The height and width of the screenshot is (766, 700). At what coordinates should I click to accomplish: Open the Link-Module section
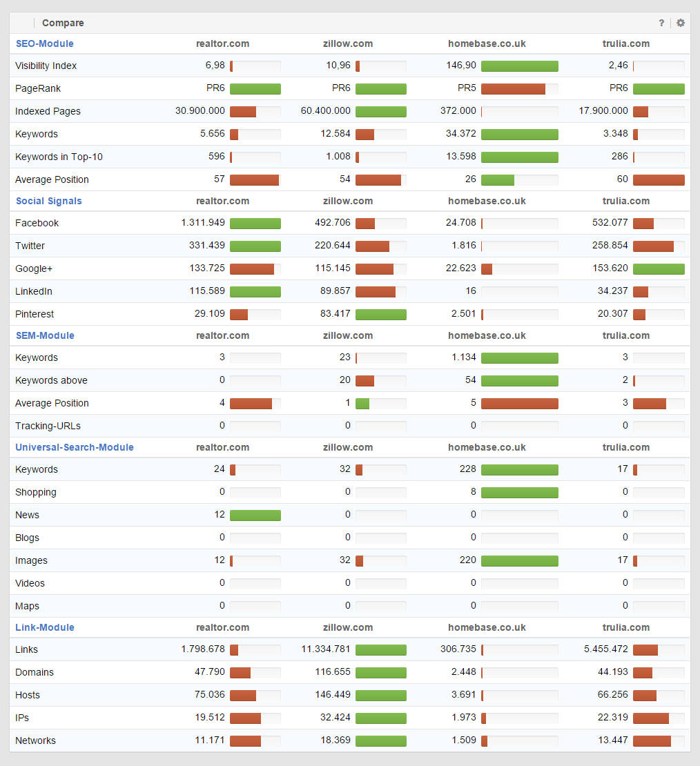coord(44,627)
